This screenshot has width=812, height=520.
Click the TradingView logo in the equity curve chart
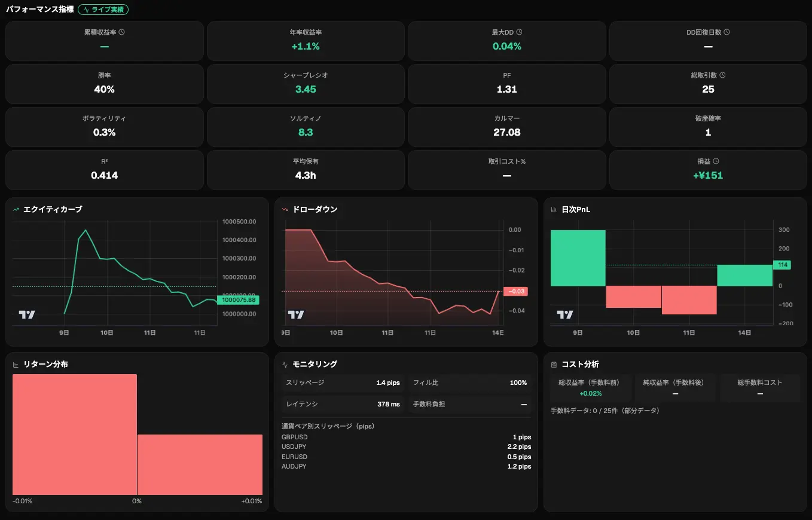pyautogui.click(x=27, y=314)
